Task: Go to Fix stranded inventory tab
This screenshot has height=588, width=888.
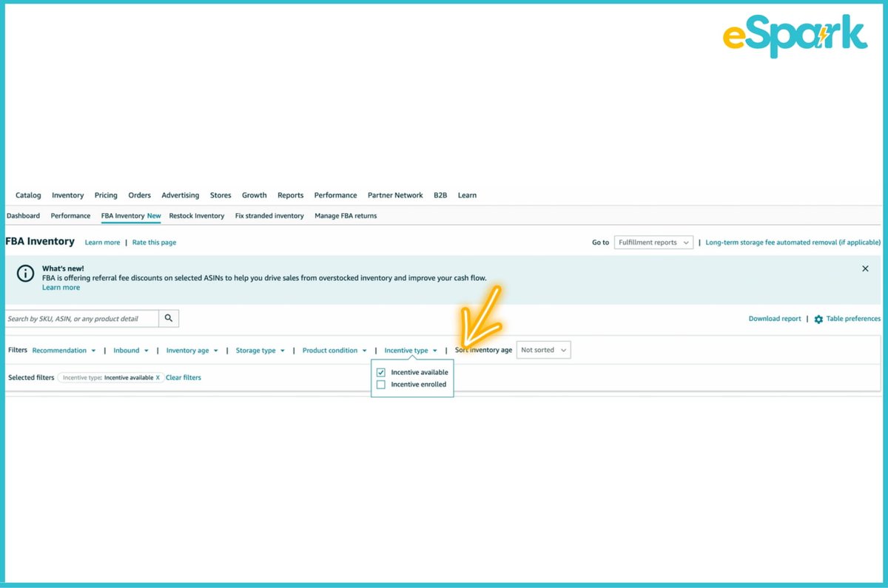Action: [269, 216]
